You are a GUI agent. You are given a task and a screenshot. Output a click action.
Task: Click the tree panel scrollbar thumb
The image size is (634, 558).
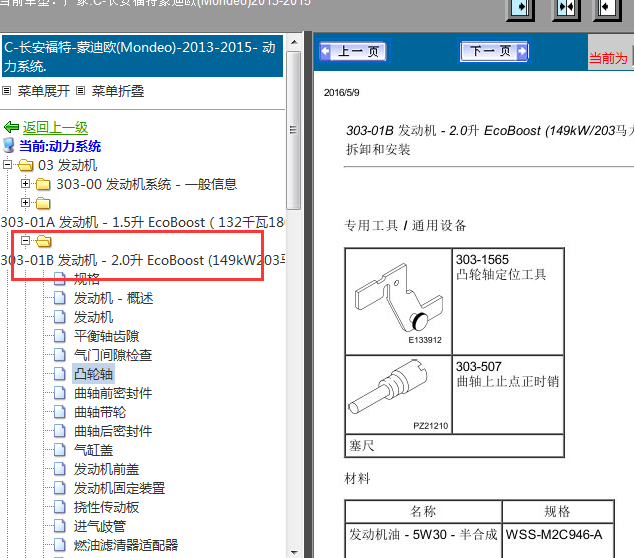coord(294,130)
